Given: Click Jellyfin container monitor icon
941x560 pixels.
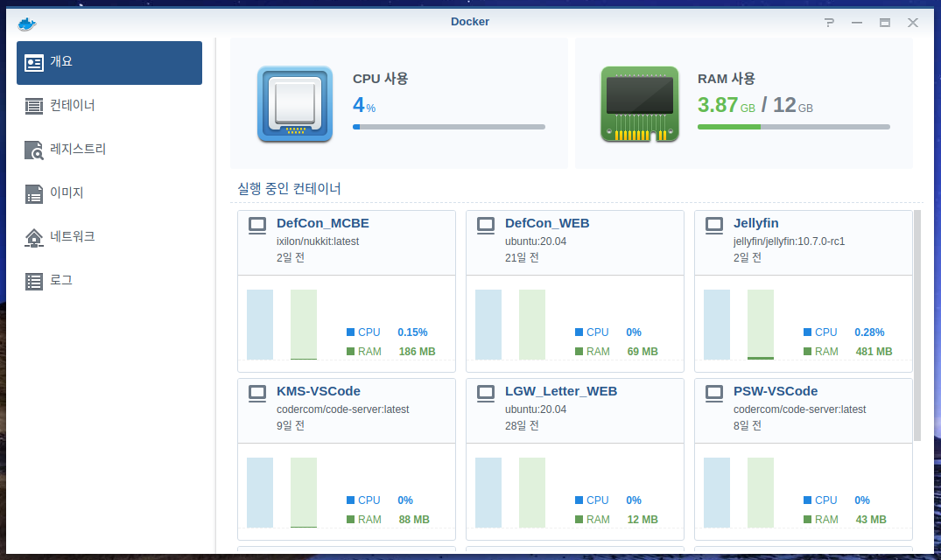Looking at the screenshot, I should pos(714,226).
